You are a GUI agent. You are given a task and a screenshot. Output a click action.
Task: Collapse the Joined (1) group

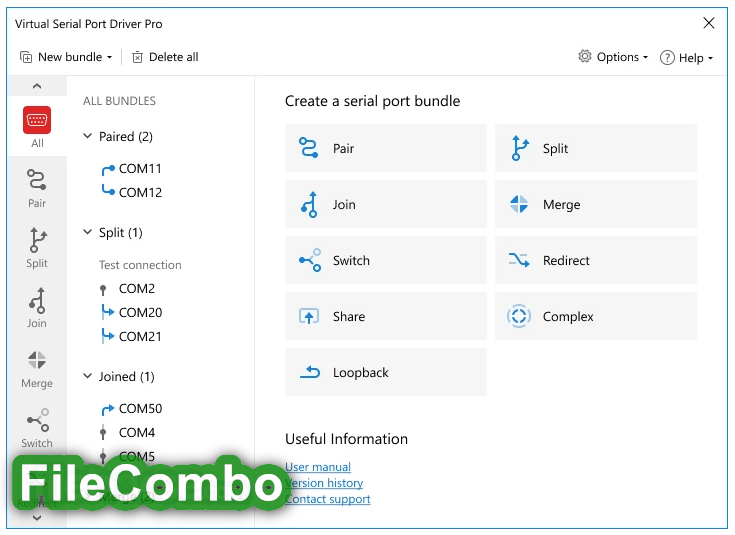click(88, 377)
